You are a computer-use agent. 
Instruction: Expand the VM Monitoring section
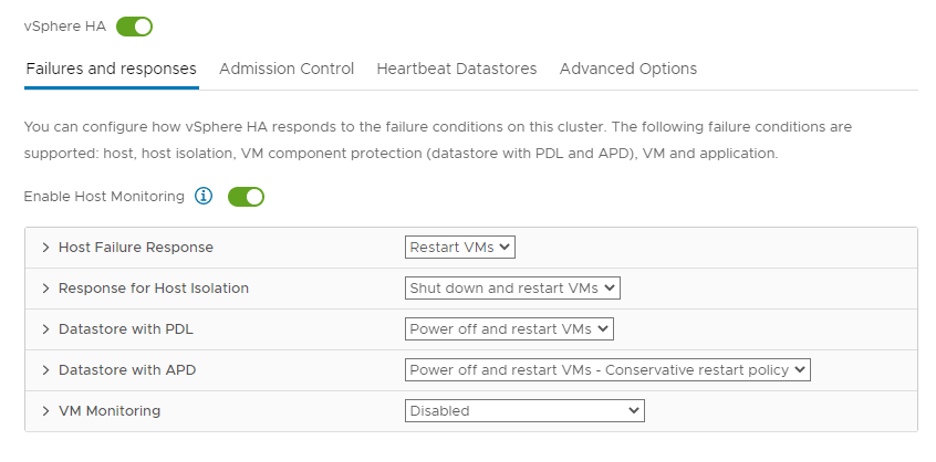coord(46,411)
